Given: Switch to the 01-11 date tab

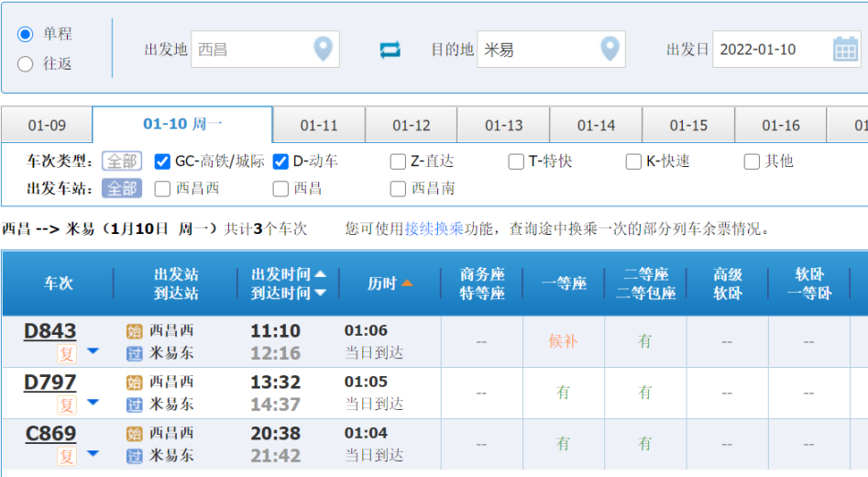Looking at the screenshot, I should point(319,126).
